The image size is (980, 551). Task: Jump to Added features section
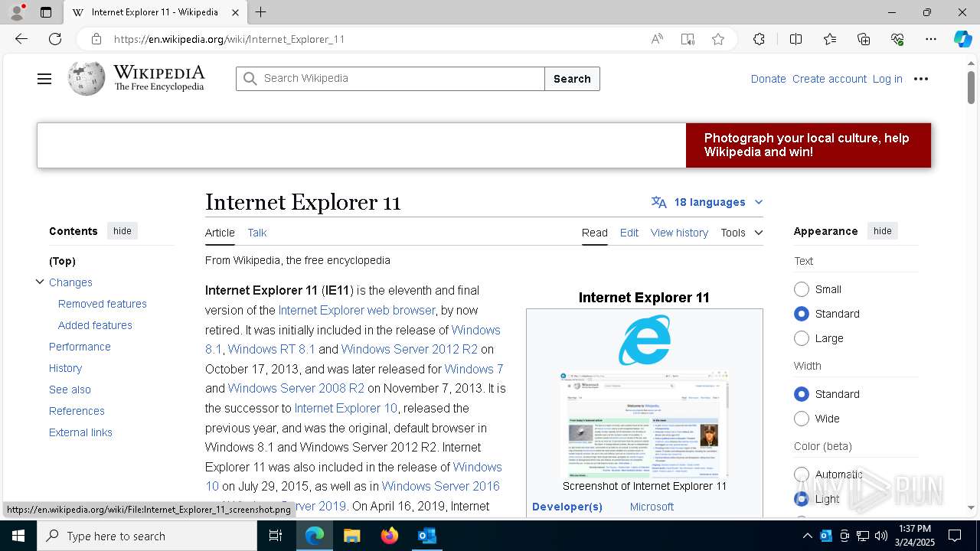pos(95,325)
